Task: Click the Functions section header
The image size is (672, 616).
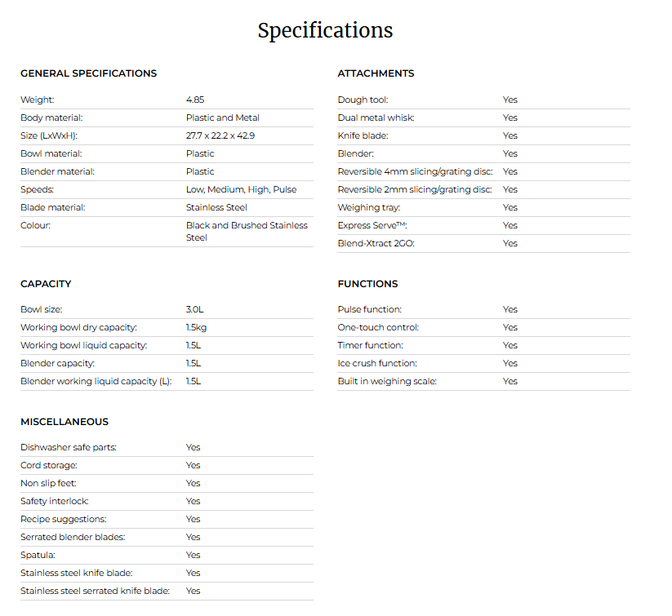Action: click(x=367, y=284)
